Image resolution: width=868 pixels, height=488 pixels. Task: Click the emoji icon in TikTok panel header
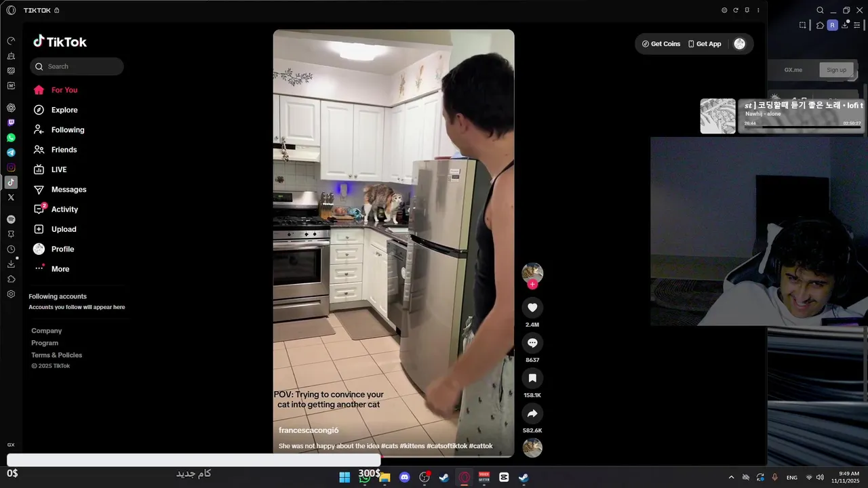click(x=724, y=10)
